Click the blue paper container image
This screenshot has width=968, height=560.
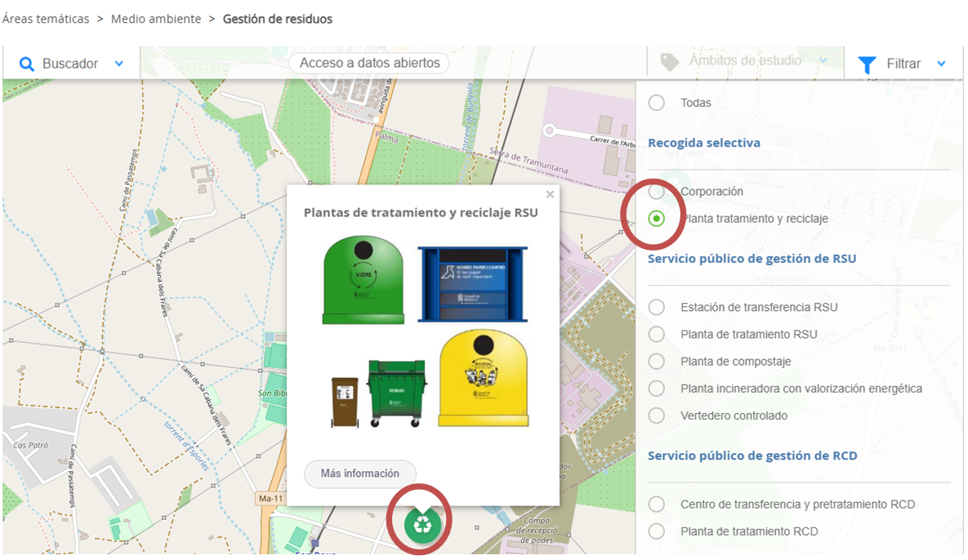click(472, 283)
